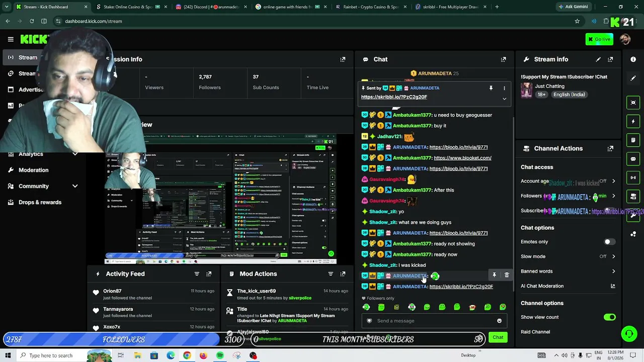Click the info icon in right sidebar
Screen dimensions: 644x362
(633, 59)
